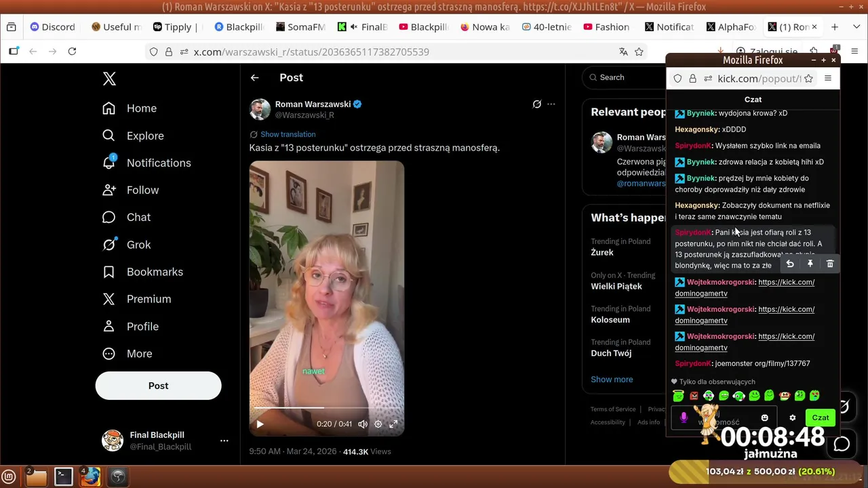Open Premium in the X sidebar

coord(136,299)
